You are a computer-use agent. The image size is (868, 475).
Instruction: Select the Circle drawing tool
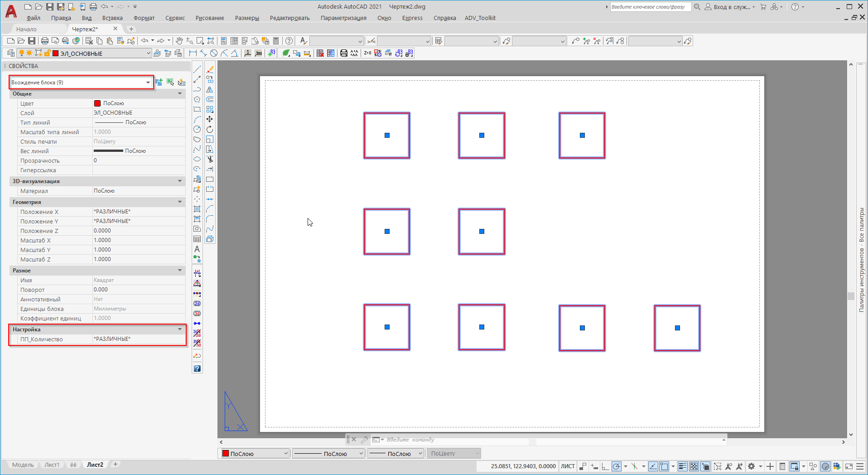click(197, 129)
